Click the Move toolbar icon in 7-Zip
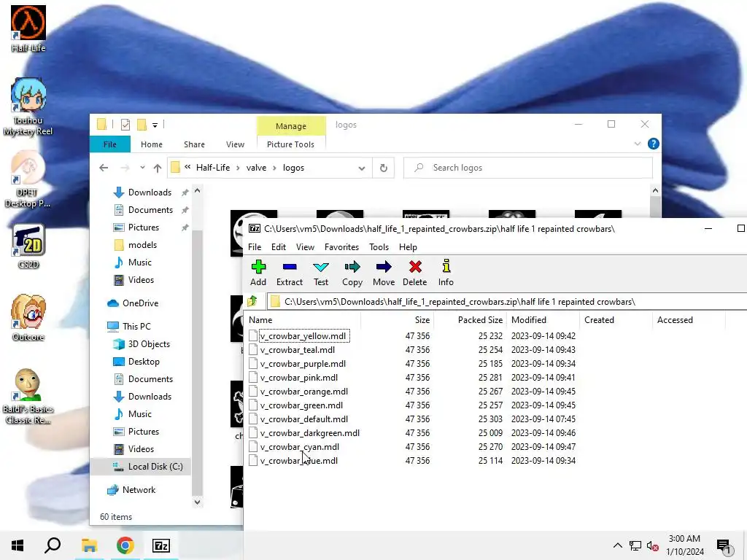Image resolution: width=747 pixels, height=560 pixels. (384, 273)
